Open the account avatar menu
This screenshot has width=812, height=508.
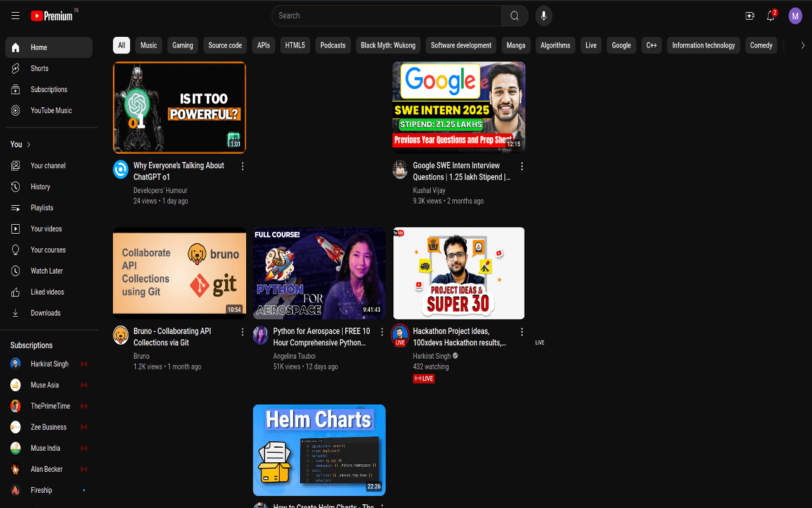click(x=796, y=16)
